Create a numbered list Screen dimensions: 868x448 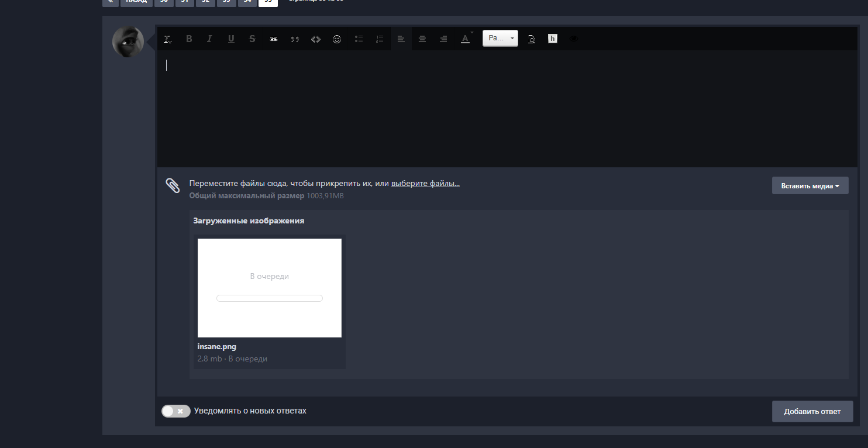tap(379, 38)
